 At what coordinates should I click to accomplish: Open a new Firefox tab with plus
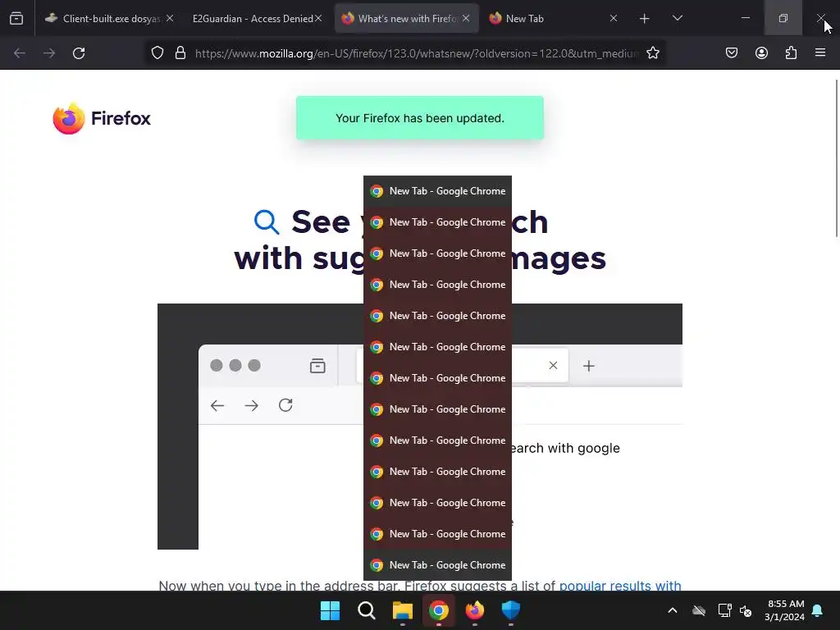tap(645, 19)
